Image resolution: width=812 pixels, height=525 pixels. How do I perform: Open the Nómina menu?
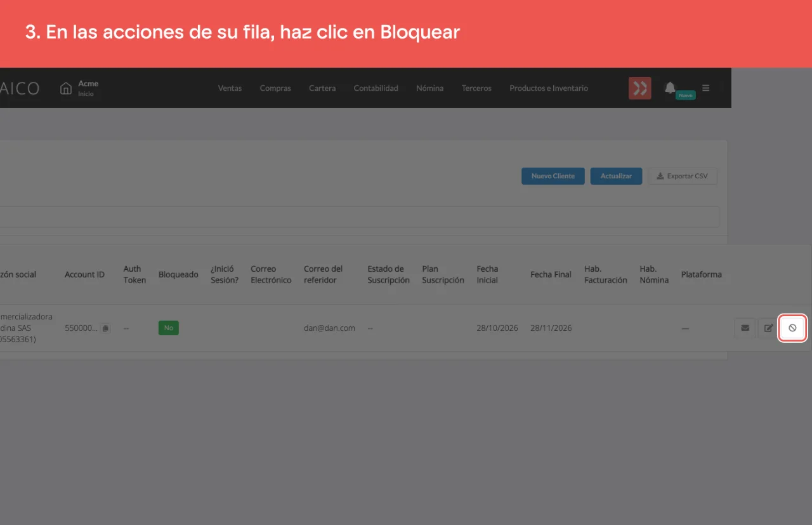pos(430,88)
